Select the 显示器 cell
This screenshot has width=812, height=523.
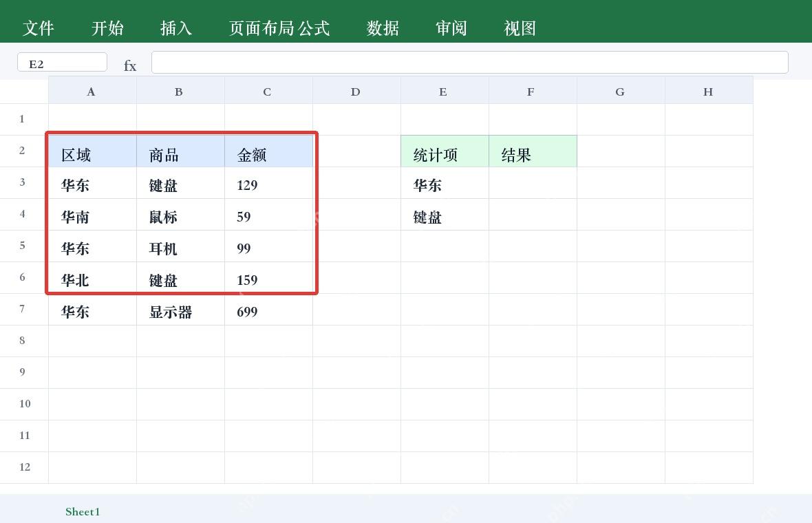pos(180,309)
